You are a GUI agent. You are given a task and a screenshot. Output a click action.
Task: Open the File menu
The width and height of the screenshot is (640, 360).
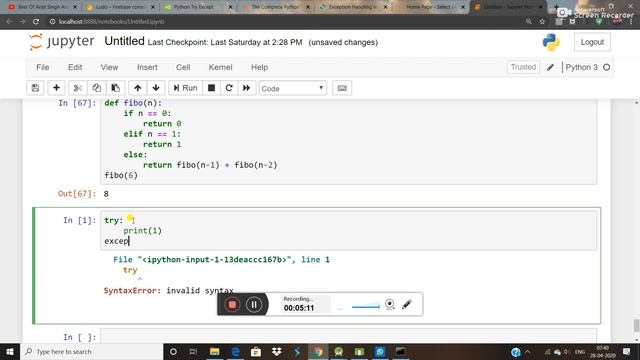[x=42, y=67]
